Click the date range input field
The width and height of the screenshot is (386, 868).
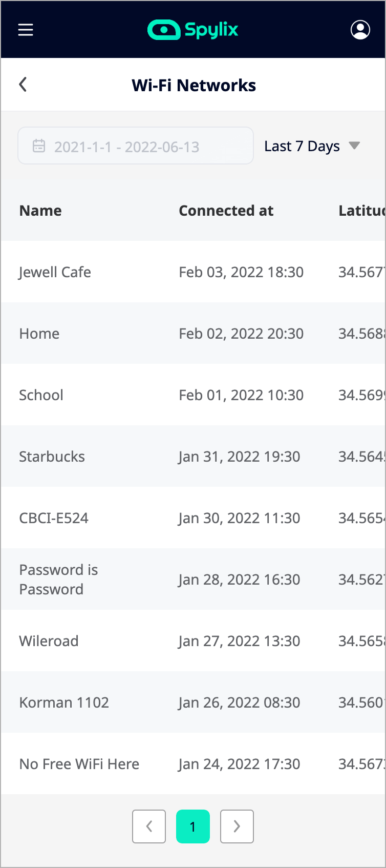tap(135, 145)
